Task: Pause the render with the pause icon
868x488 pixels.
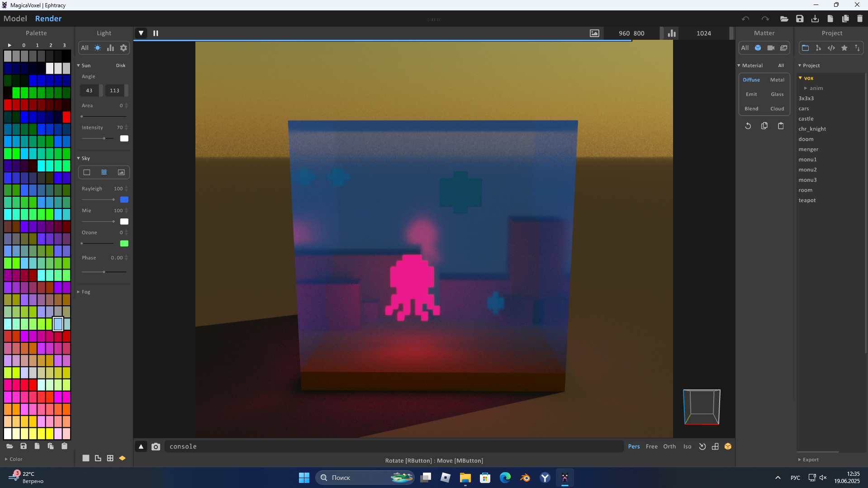Action: tap(156, 33)
